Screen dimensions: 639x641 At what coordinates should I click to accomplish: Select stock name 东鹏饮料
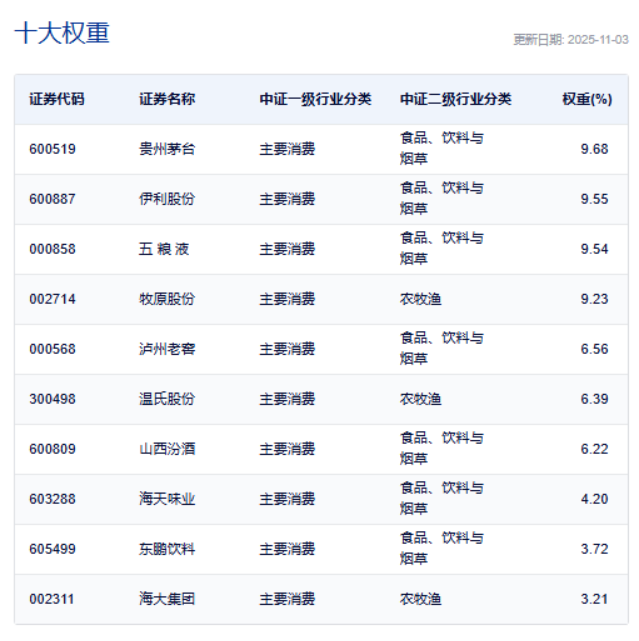pos(167,549)
